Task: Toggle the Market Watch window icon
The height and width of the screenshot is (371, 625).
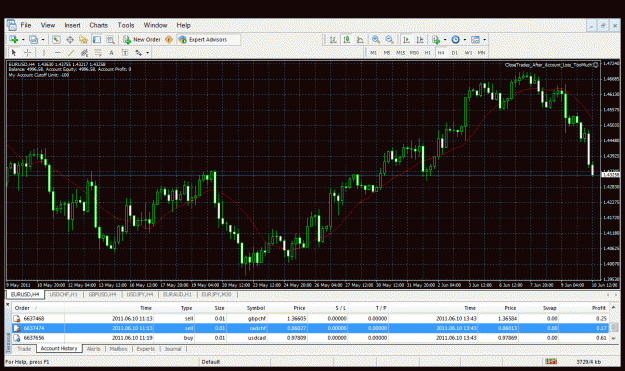Action: 56,39
